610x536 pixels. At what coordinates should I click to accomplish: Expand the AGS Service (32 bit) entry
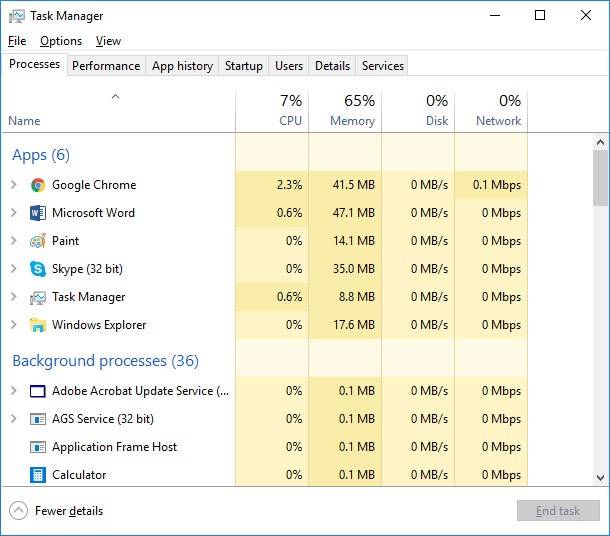tap(14, 419)
